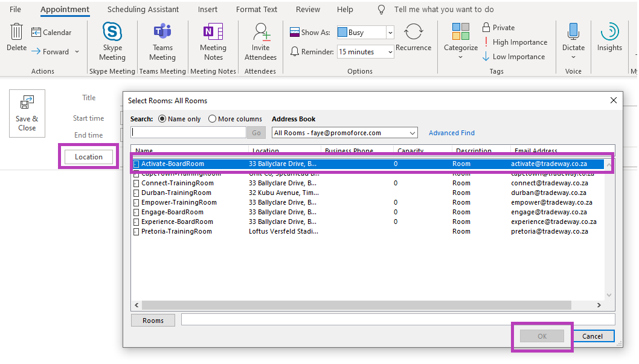Image resolution: width=639 pixels, height=364 pixels.
Task: Open Advanced Find
Action: pos(451,132)
